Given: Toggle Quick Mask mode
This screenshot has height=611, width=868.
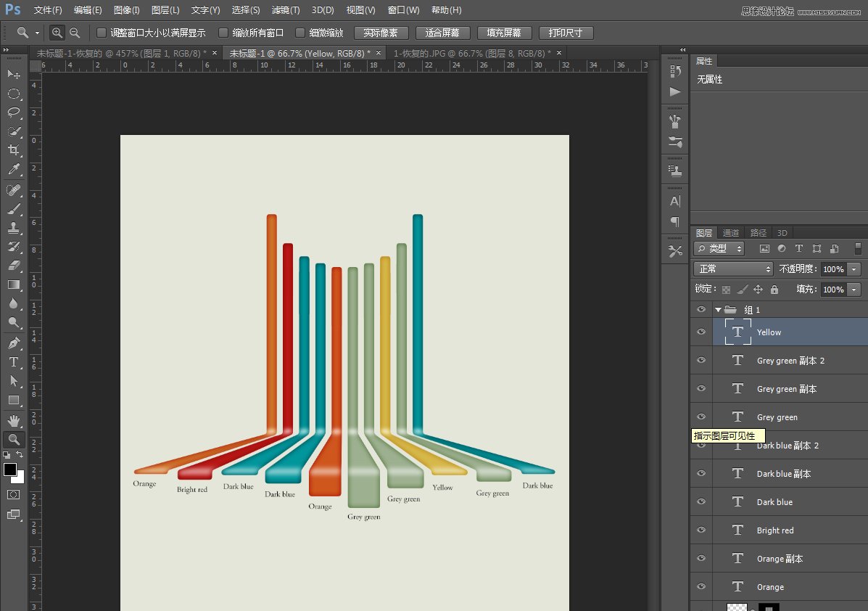Looking at the screenshot, I should (14, 495).
